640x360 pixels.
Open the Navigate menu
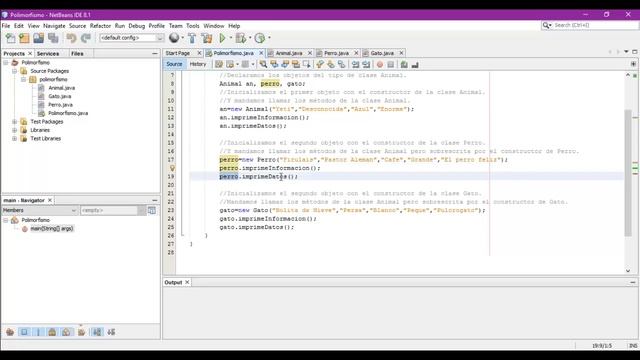[x=54, y=26]
